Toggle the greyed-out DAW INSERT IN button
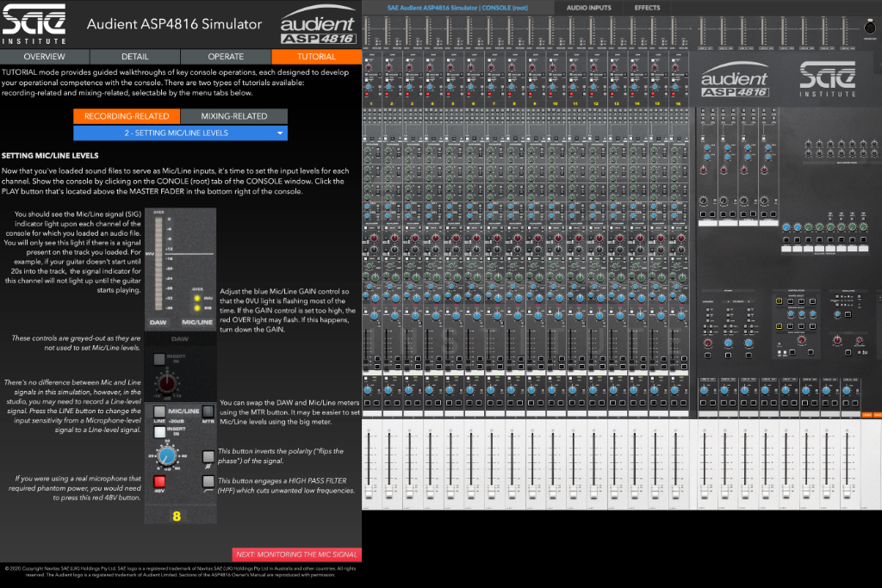The height and width of the screenshot is (588, 882). (158, 360)
